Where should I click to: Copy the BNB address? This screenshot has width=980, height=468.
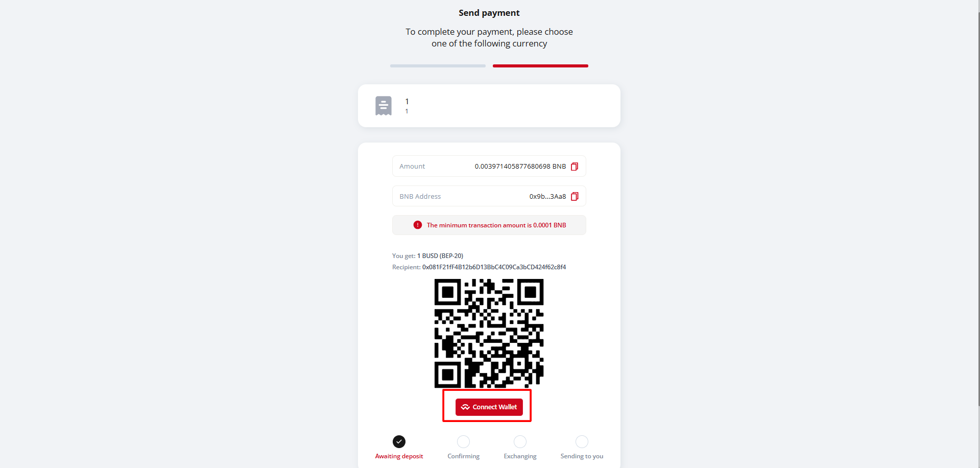coord(575,196)
